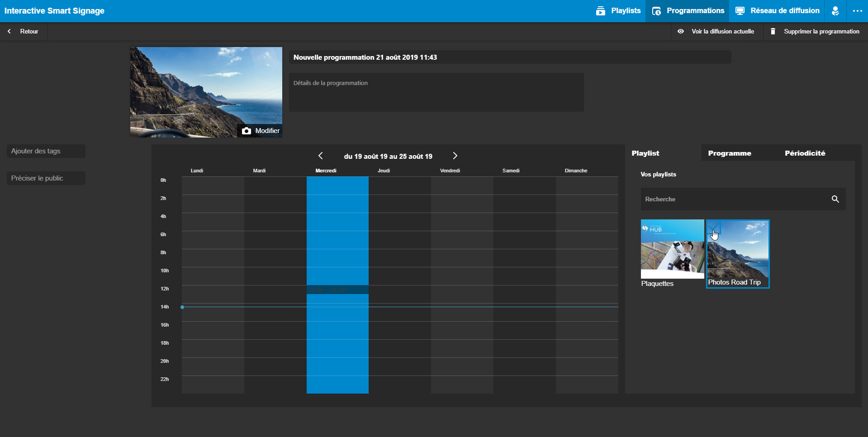The width and height of the screenshot is (868, 437).
Task: Click the current time marker dot
Action: (x=182, y=307)
